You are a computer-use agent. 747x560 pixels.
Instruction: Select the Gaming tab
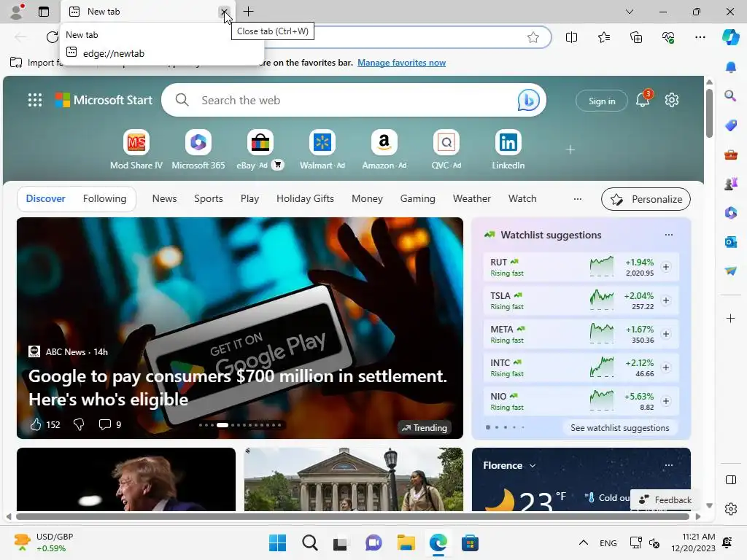point(417,198)
